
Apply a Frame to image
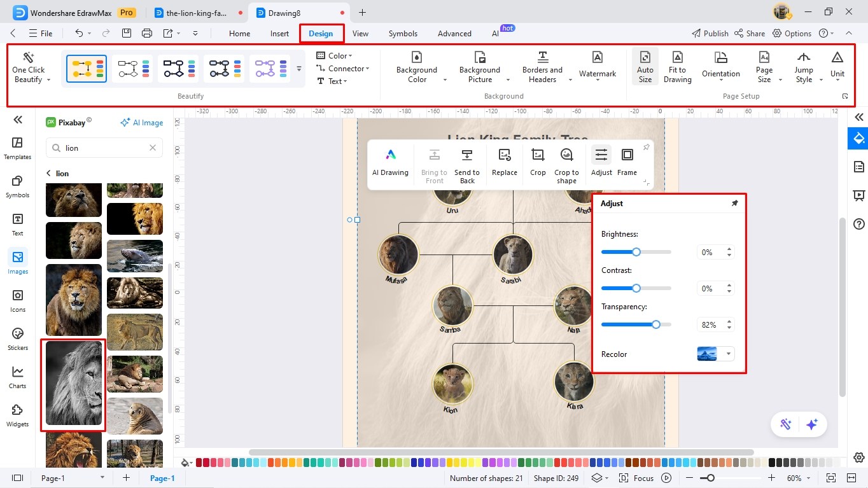[627, 162]
